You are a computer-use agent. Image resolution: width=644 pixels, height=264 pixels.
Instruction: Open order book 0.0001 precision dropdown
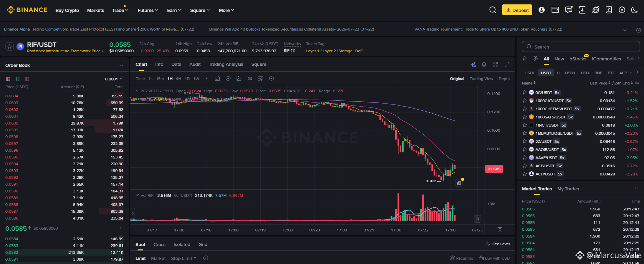tap(114, 79)
